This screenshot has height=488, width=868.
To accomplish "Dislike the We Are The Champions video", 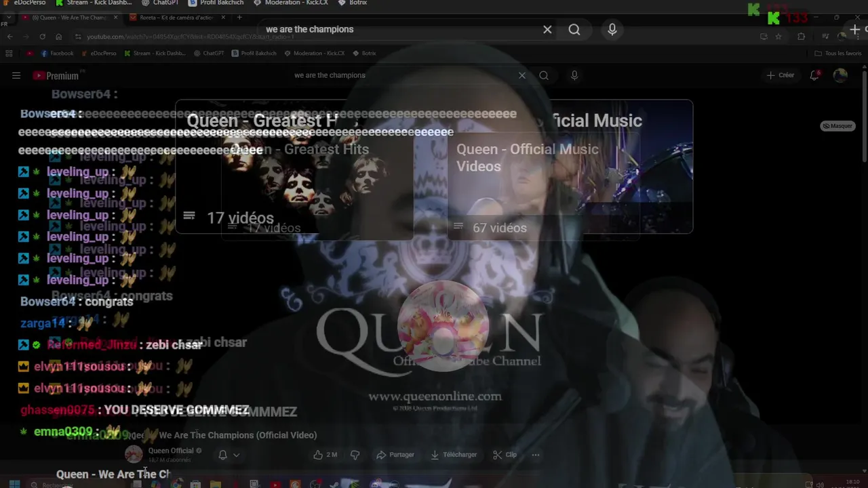I will [355, 455].
